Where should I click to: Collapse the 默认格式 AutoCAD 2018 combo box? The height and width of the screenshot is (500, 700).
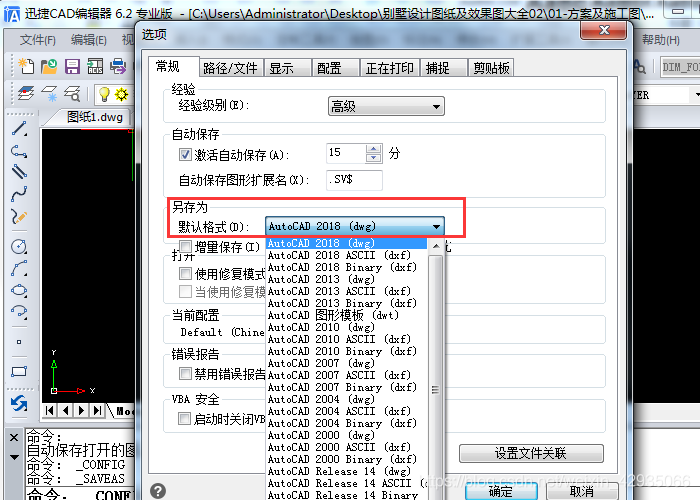[x=355, y=226]
